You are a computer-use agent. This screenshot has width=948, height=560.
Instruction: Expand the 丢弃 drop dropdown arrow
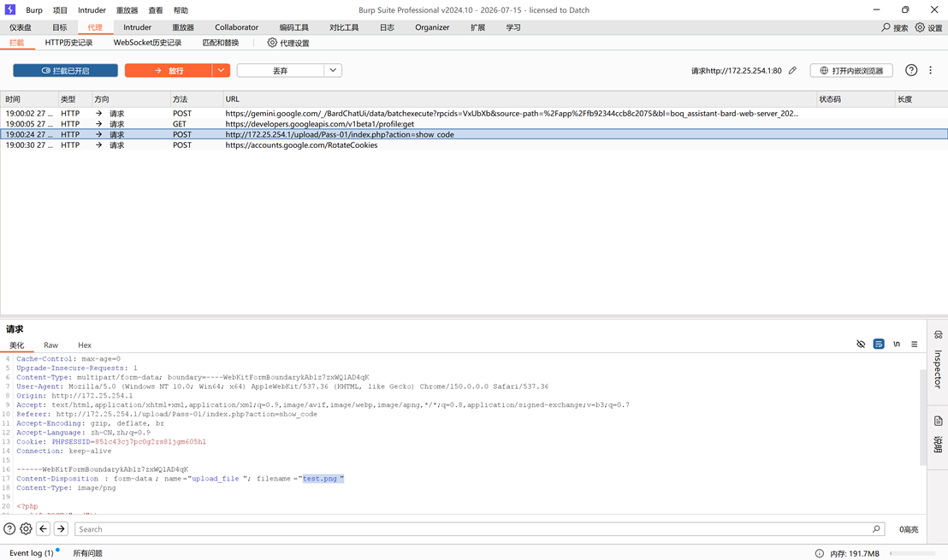(333, 71)
